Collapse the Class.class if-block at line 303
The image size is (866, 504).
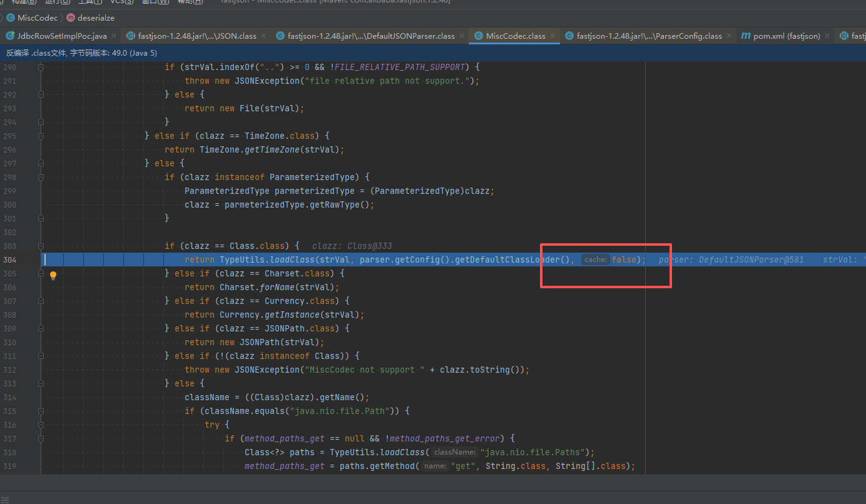point(41,246)
